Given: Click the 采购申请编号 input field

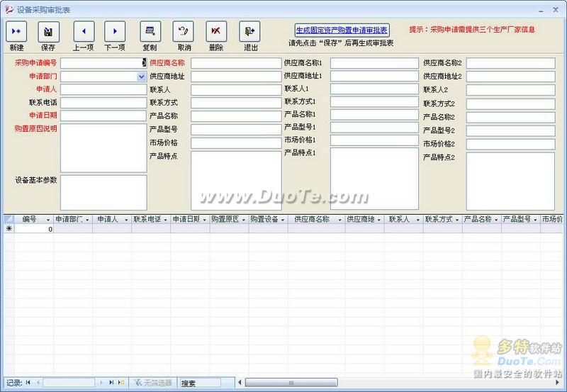Looking at the screenshot, I should point(103,63).
